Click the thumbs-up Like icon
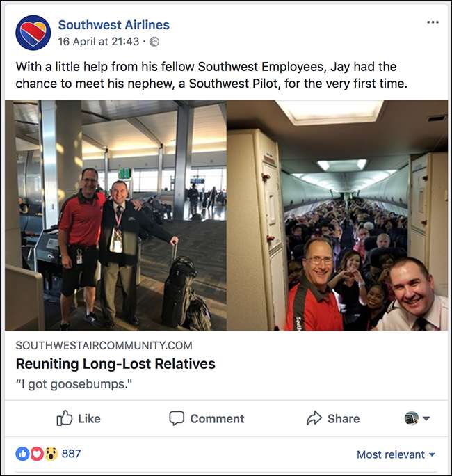 64,418
